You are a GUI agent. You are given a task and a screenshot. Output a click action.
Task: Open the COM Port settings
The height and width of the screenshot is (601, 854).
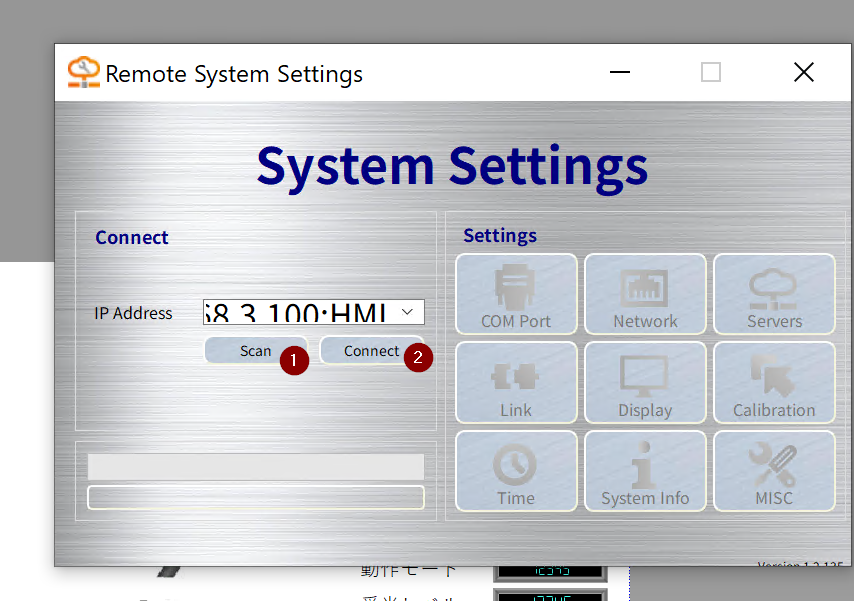pyautogui.click(x=516, y=293)
